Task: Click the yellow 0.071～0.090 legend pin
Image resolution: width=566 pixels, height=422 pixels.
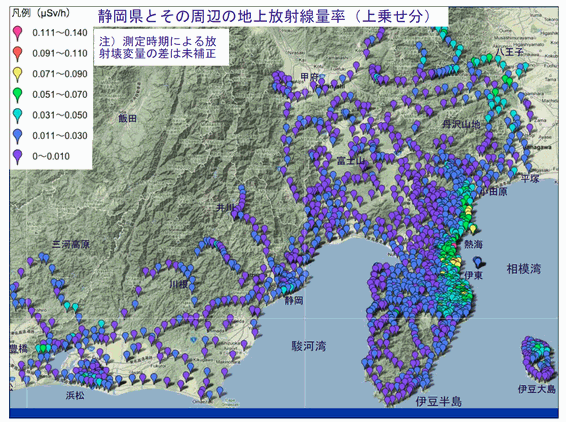Action: click(x=17, y=74)
